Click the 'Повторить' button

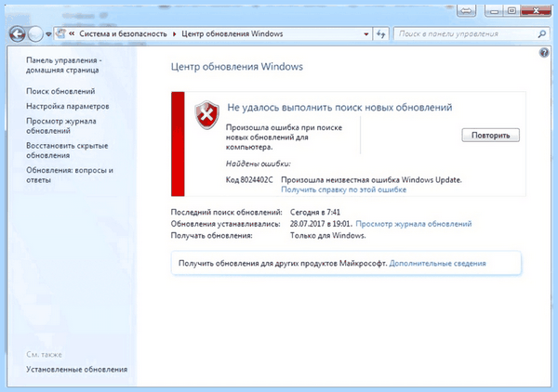click(490, 136)
